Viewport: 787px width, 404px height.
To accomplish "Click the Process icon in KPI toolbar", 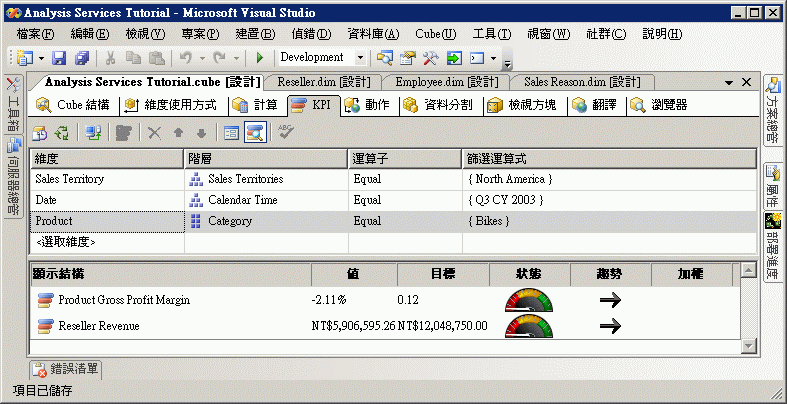I will 40,133.
